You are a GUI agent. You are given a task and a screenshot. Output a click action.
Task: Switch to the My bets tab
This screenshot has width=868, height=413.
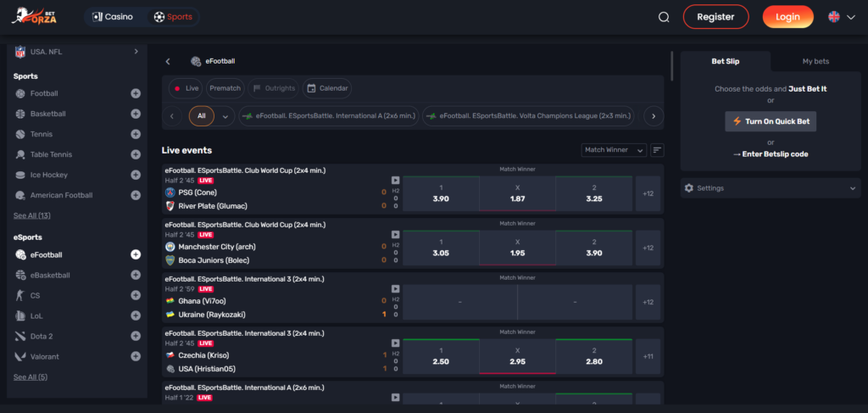coord(815,61)
